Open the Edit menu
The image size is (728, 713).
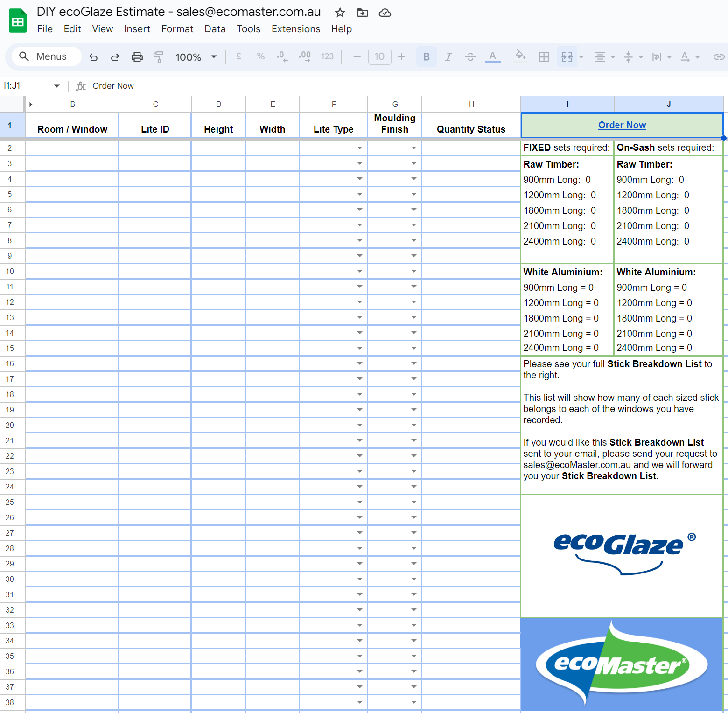[x=72, y=29]
